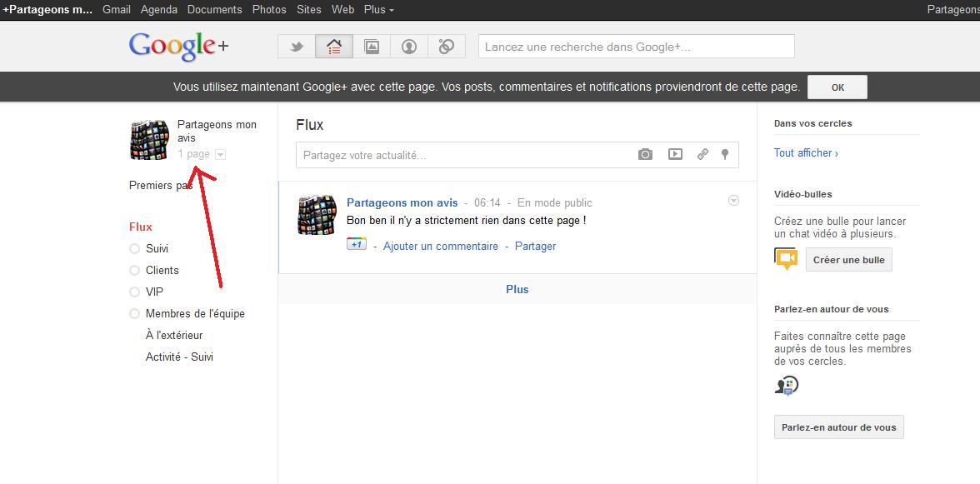Click the Partager link on the post

[x=535, y=246]
